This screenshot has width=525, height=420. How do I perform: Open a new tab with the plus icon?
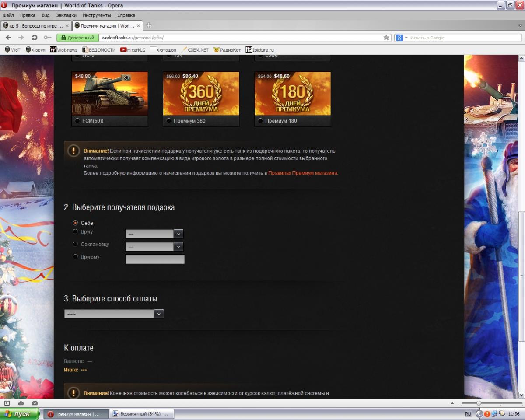(149, 25)
